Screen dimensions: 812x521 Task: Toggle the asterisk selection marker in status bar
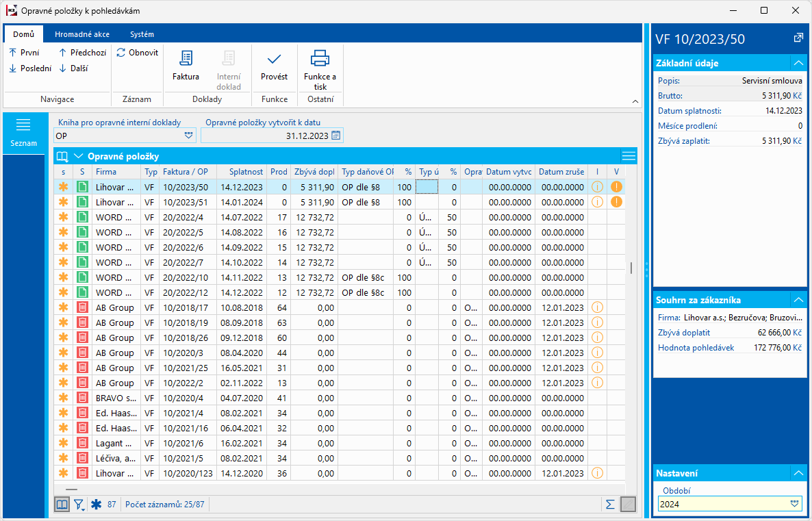click(x=95, y=505)
